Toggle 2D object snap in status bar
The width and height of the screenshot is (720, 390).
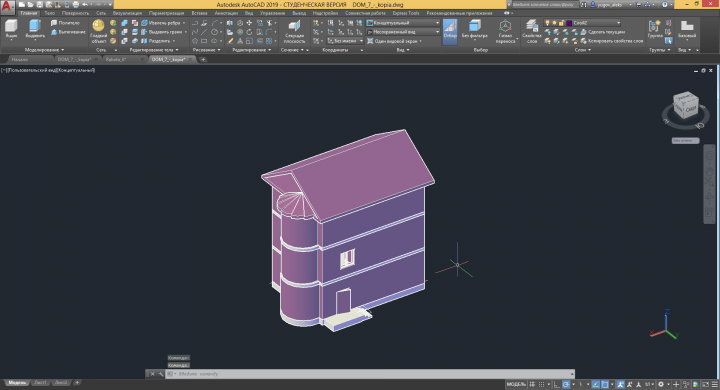[x=605, y=384]
